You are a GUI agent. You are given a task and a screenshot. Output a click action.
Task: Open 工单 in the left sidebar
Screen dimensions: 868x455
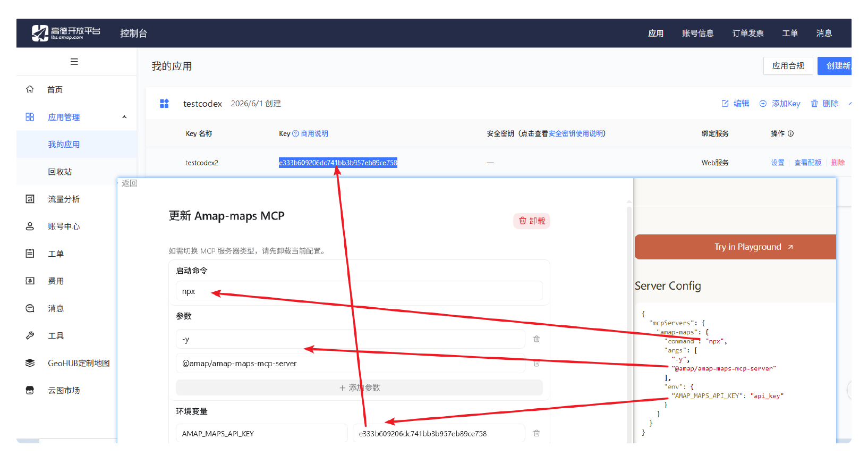tap(56, 254)
